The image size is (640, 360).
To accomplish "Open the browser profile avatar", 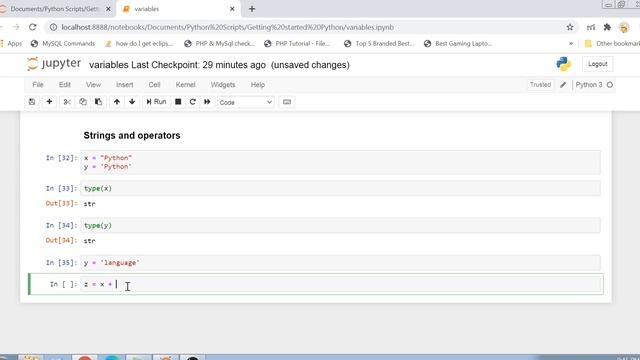I will pos(624,27).
